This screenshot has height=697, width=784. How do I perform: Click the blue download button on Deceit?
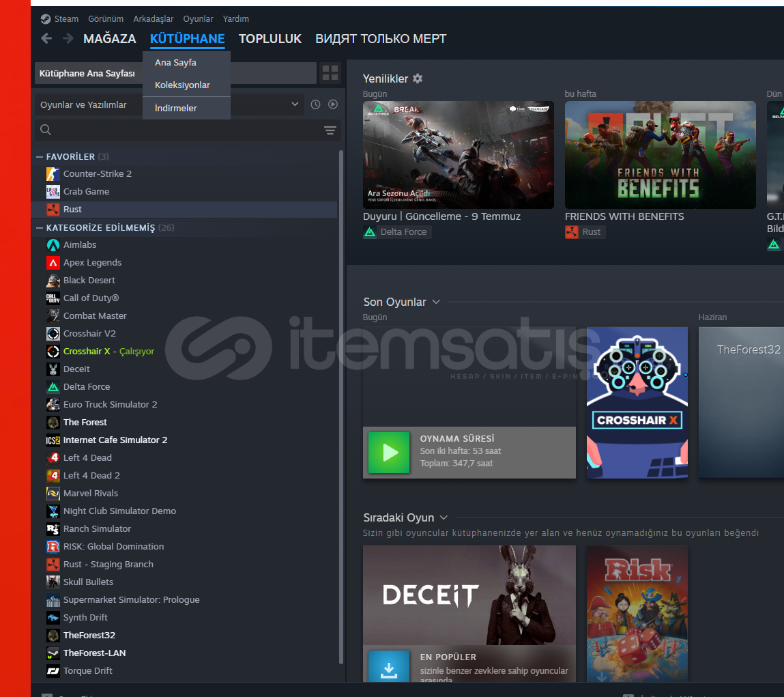click(x=389, y=666)
